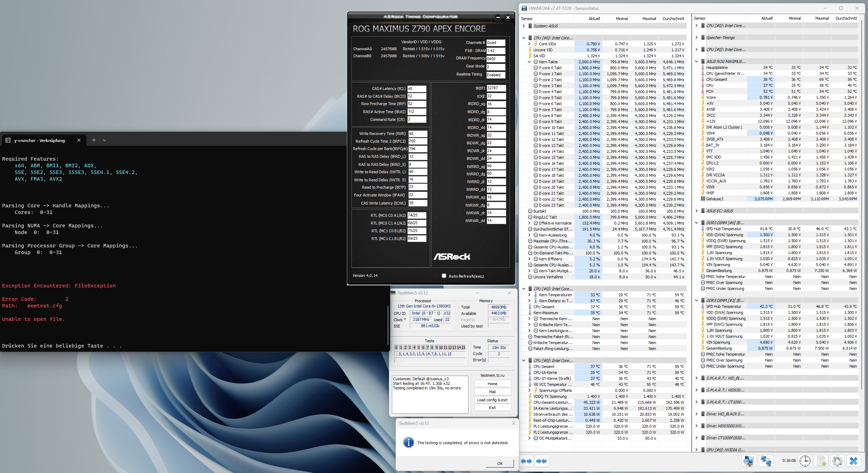Click OK in the TestMem5 dialog
Screen dimensions: 868x473
(x=500, y=464)
